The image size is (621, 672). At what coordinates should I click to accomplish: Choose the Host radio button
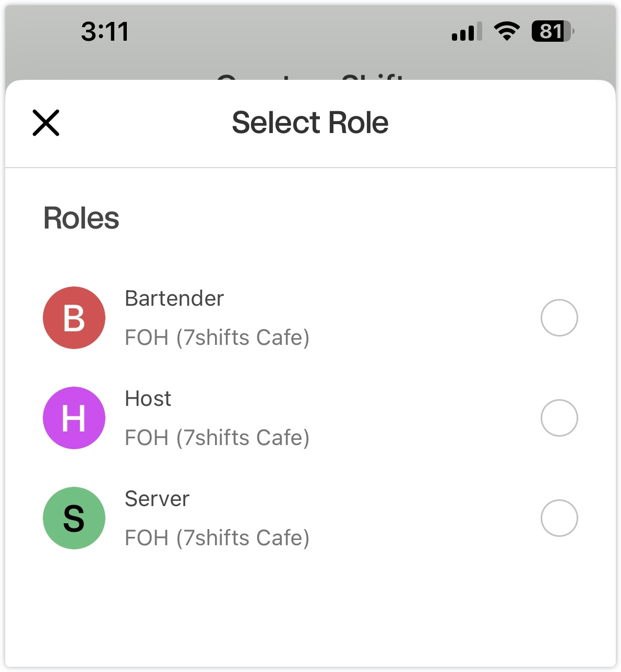pos(559,418)
